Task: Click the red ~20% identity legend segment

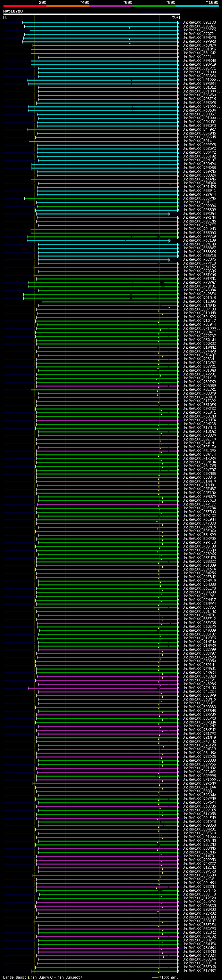Action: 25,6
